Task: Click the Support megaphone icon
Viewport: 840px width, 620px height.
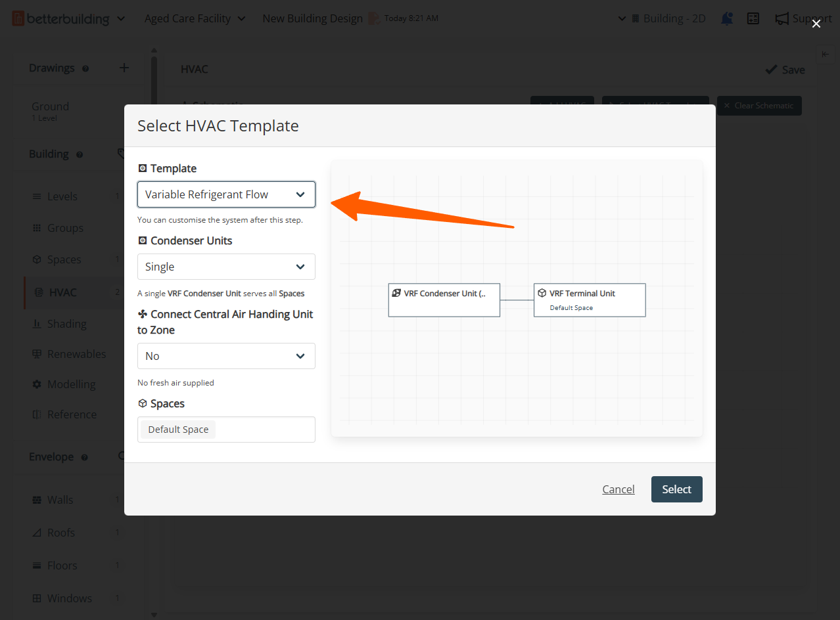Action: tap(782, 18)
